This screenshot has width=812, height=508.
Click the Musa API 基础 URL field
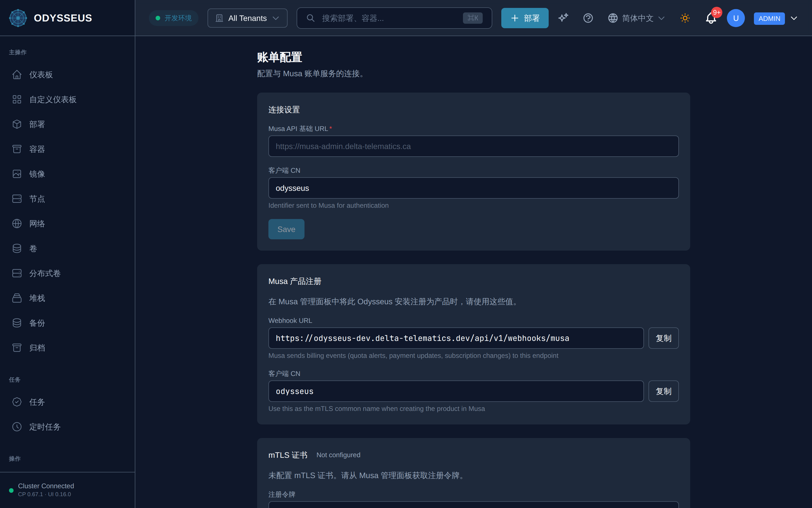tap(473, 146)
